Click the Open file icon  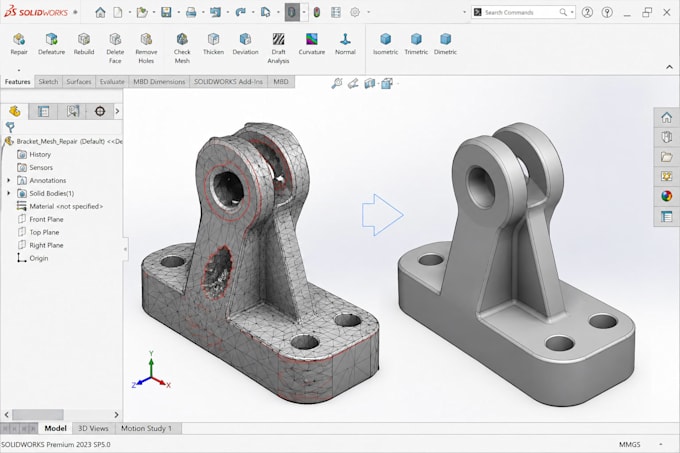[x=142, y=12]
